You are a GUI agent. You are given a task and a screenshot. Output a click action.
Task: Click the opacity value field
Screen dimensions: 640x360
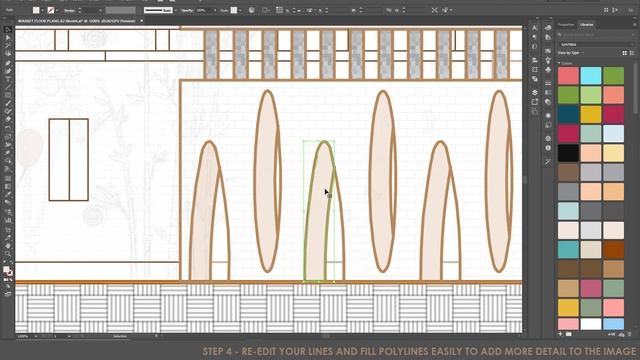pos(203,10)
